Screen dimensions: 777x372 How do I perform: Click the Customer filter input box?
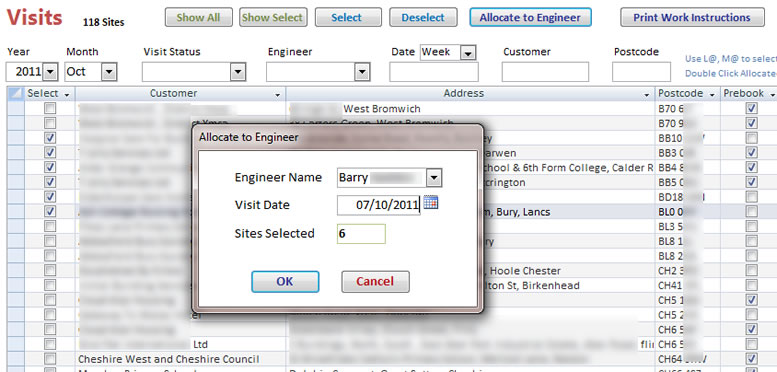coord(546,72)
